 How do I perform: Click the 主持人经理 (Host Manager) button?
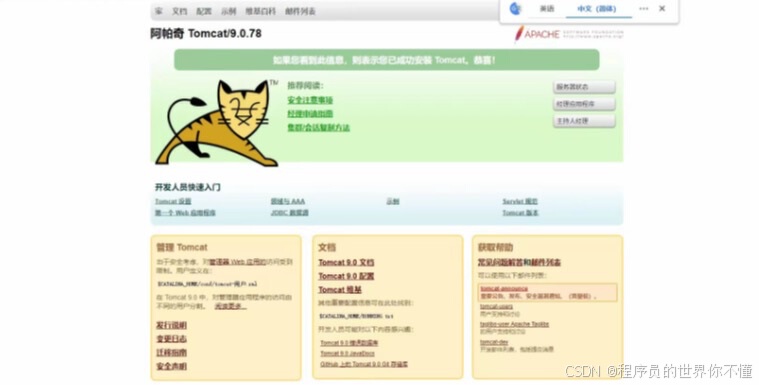click(584, 121)
